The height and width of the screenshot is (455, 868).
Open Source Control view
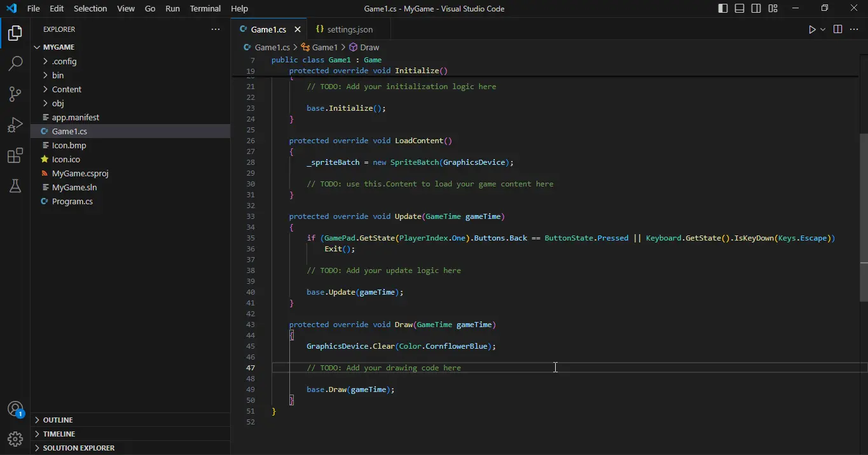pyautogui.click(x=15, y=94)
